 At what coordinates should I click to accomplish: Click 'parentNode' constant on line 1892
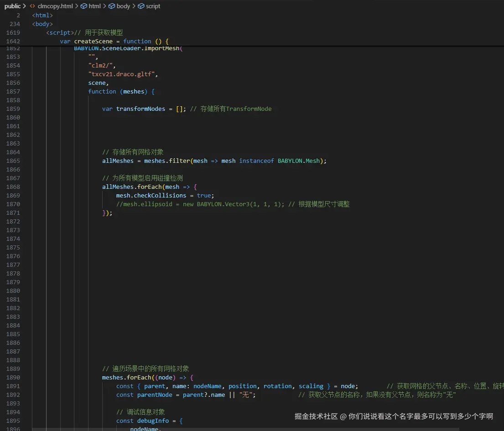(155, 395)
